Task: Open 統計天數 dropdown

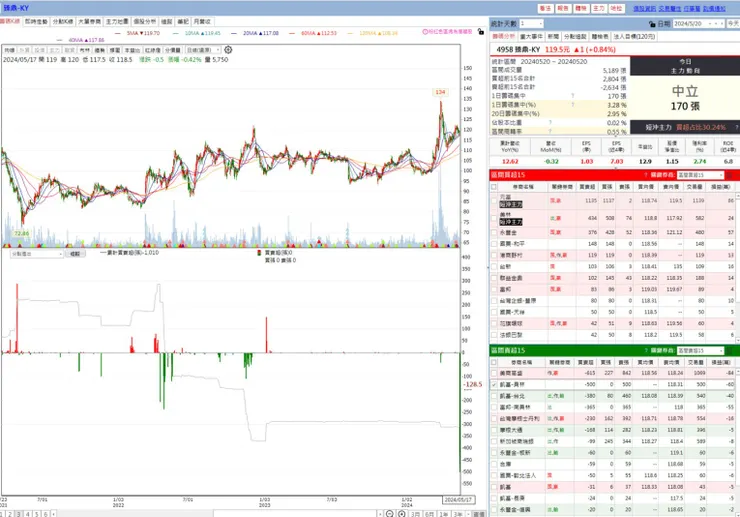Action: [x=531, y=24]
